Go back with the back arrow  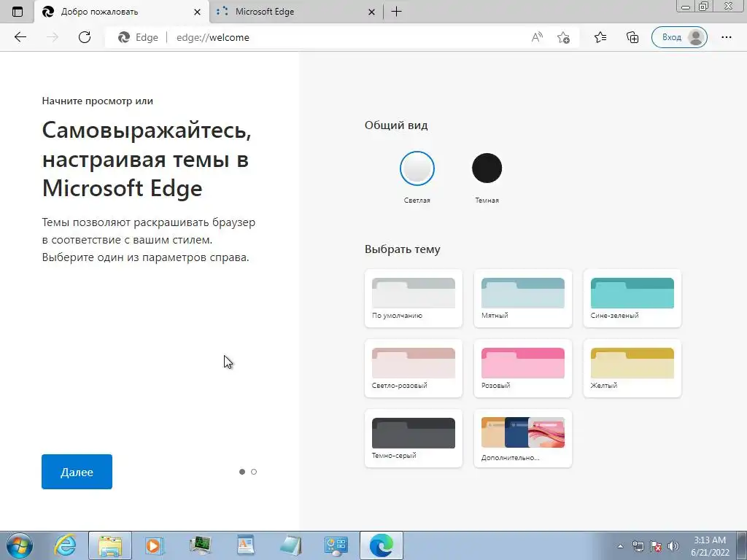point(20,37)
